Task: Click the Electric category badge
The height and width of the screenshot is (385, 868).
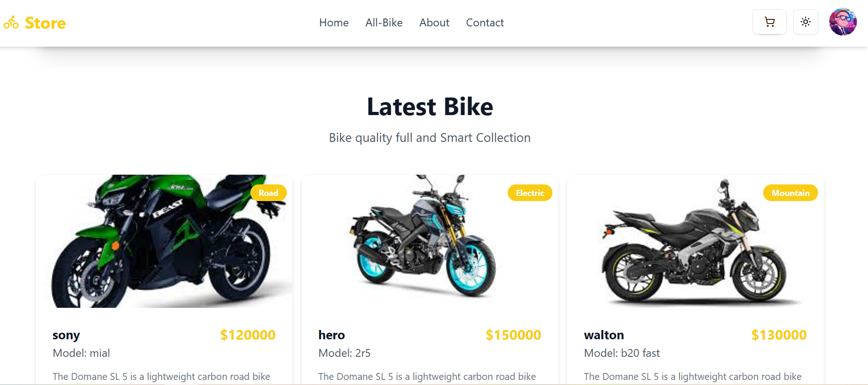Action: pos(530,193)
